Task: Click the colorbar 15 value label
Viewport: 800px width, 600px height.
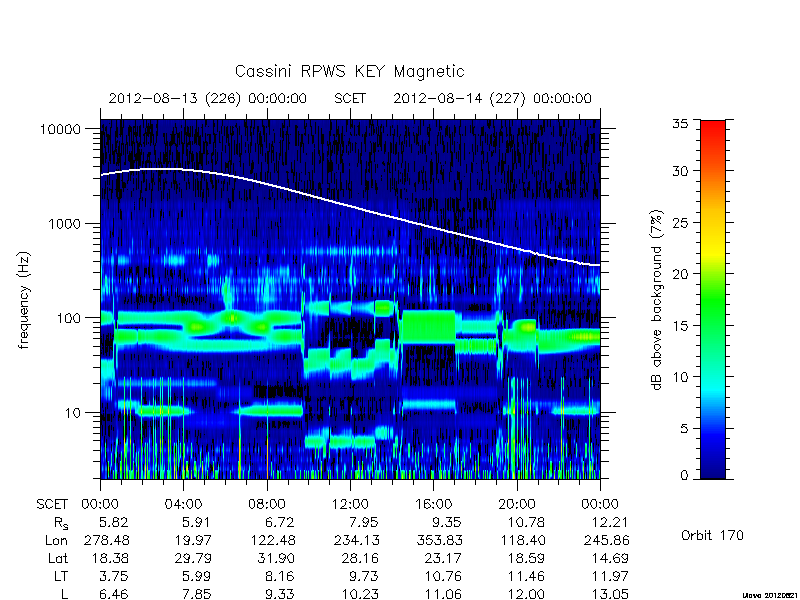Action: coord(680,326)
